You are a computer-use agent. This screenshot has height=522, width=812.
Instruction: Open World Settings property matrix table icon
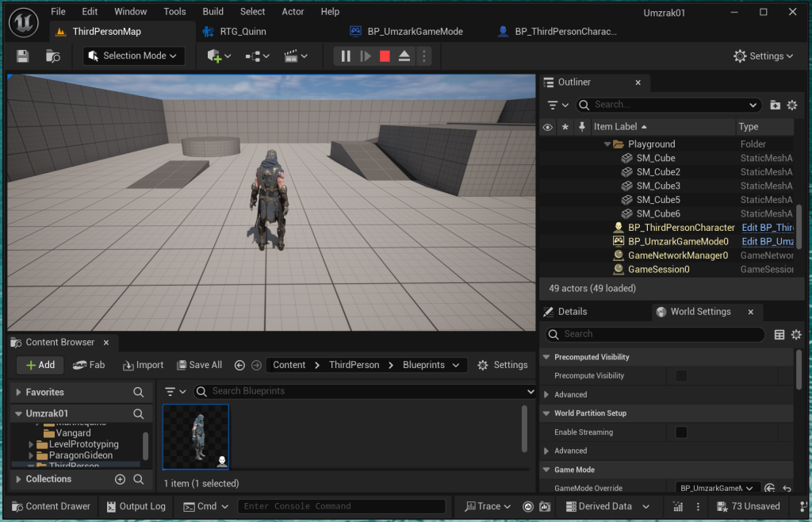779,335
